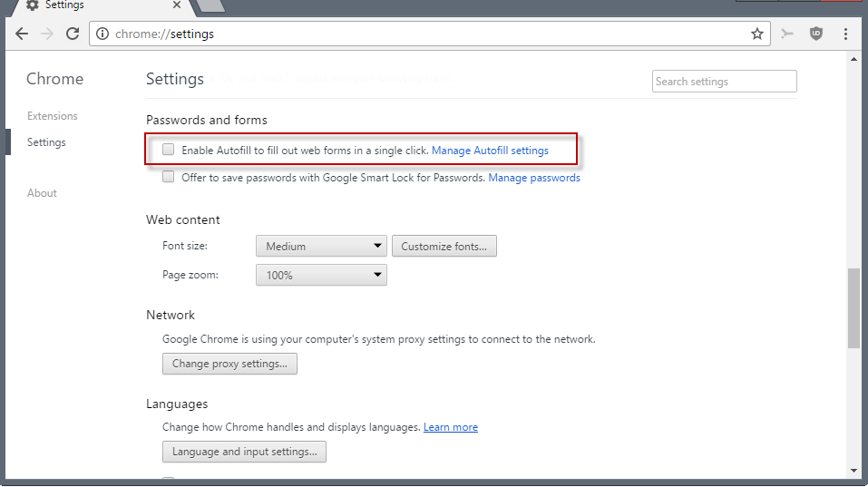Open About in the sidebar
The height and width of the screenshot is (487, 868).
click(x=42, y=193)
